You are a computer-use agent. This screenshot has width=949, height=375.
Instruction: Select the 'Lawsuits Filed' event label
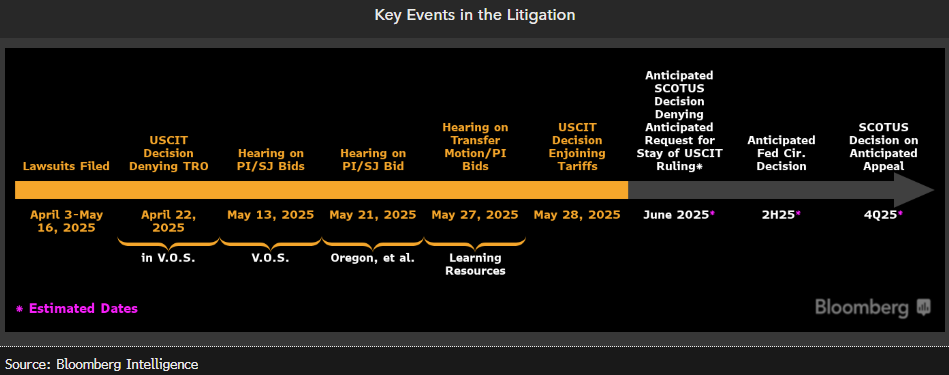pyautogui.click(x=66, y=166)
